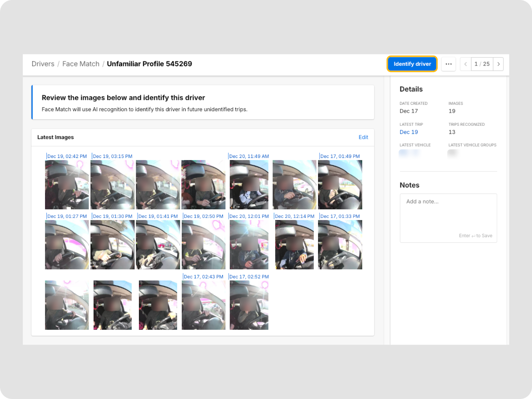Open Drivers breadcrumb link
This screenshot has height=399, width=532.
[x=43, y=64]
